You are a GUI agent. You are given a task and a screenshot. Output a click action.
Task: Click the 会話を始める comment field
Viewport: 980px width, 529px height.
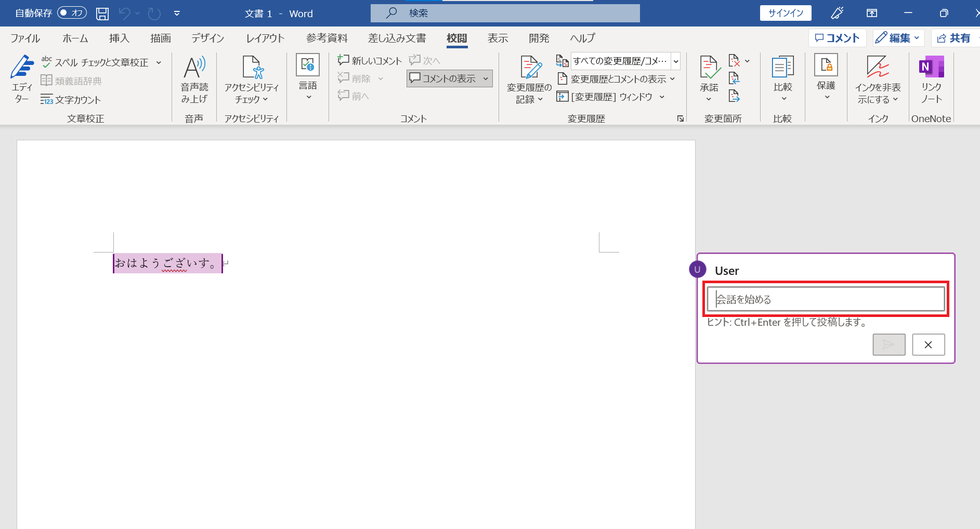[x=826, y=299]
